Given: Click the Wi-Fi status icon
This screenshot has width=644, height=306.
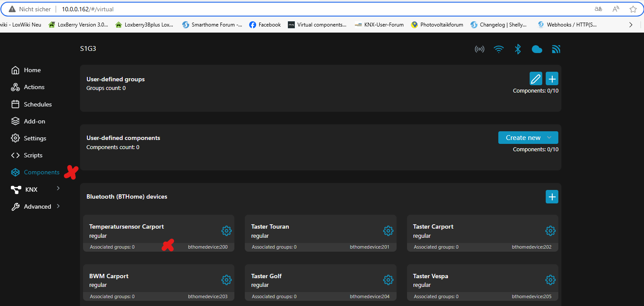Looking at the screenshot, I should click(498, 49).
